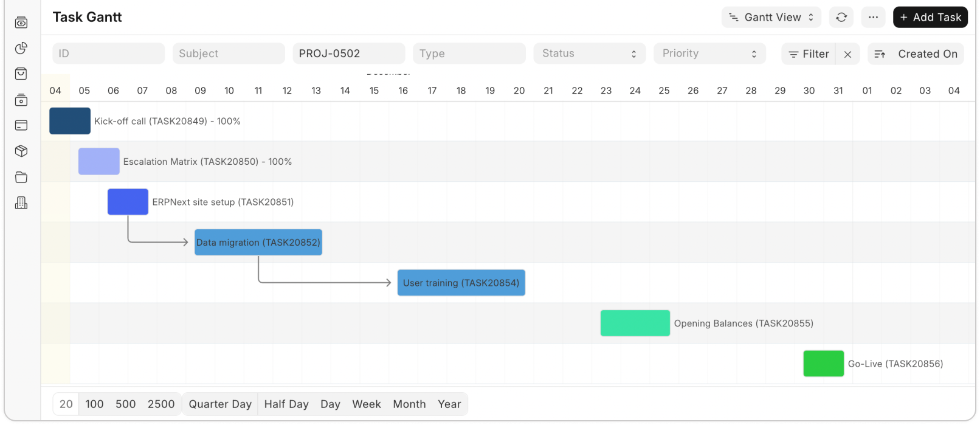Clear filters using the X icon
Viewport: 980px width, 425px height.
[847, 54]
